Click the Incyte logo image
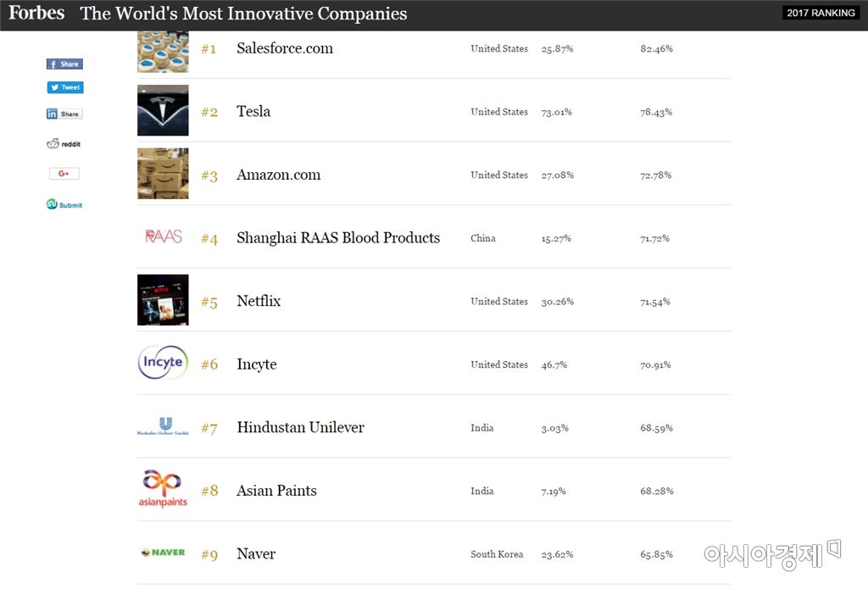 tap(163, 363)
